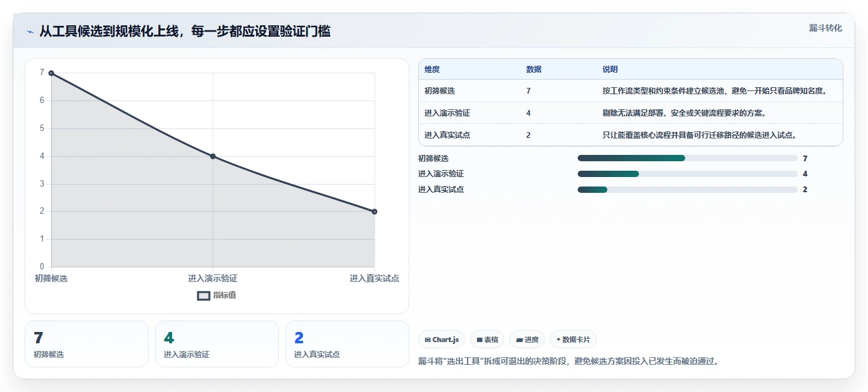Click the 漏斗转化 label in the header
The image size is (868, 392).
pos(825,28)
